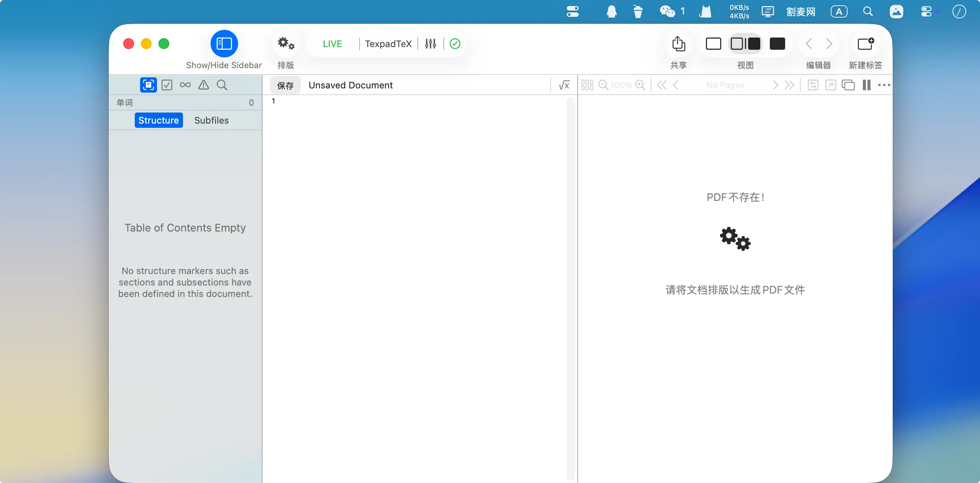Click the editor vertical scrollbar
The width and height of the screenshot is (980, 483).
(x=570, y=287)
